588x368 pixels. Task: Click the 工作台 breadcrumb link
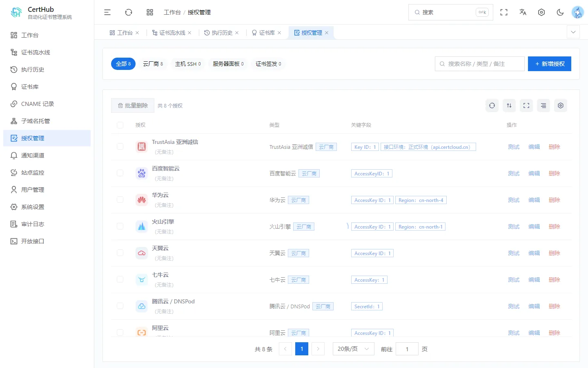[172, 12]
